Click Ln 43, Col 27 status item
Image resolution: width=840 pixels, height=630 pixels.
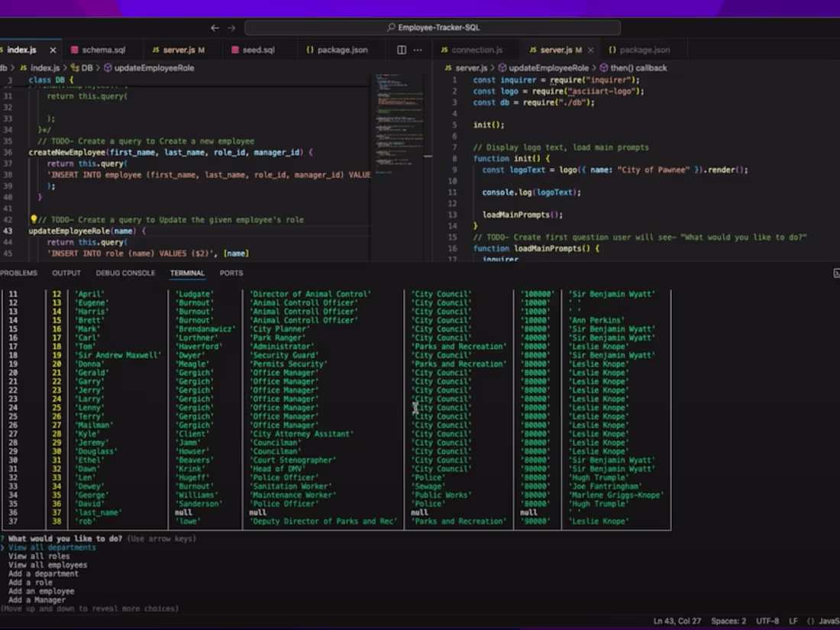(x=677, y=621)
